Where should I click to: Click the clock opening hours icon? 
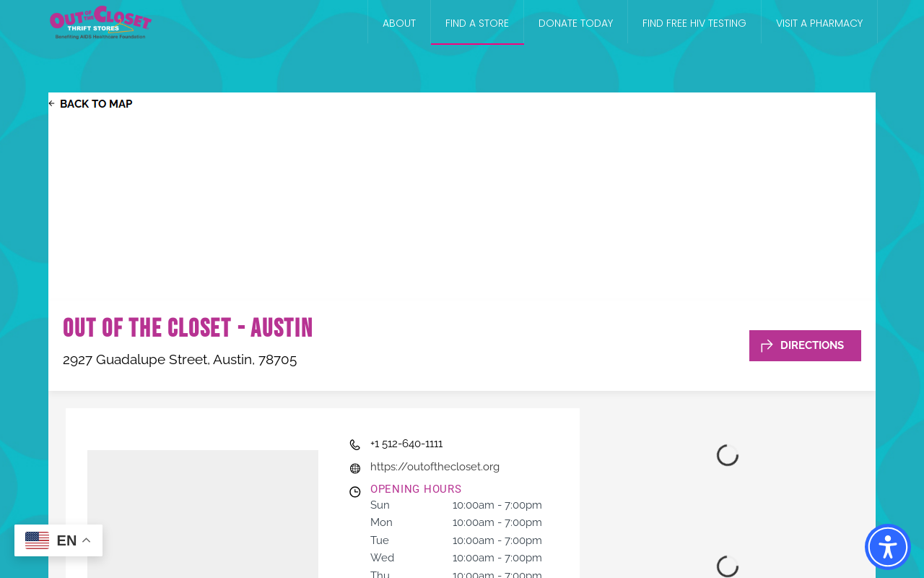[x=355, y=492]
